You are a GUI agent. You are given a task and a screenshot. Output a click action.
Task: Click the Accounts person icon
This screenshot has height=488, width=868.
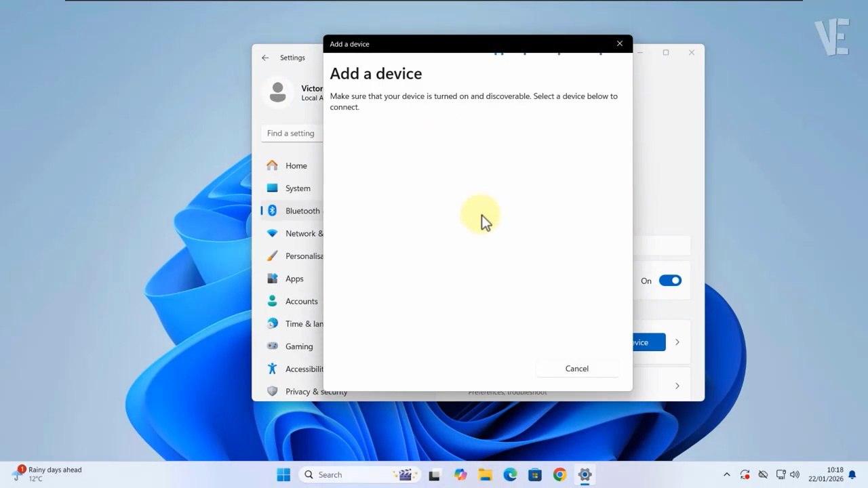[x=273, y=301]
